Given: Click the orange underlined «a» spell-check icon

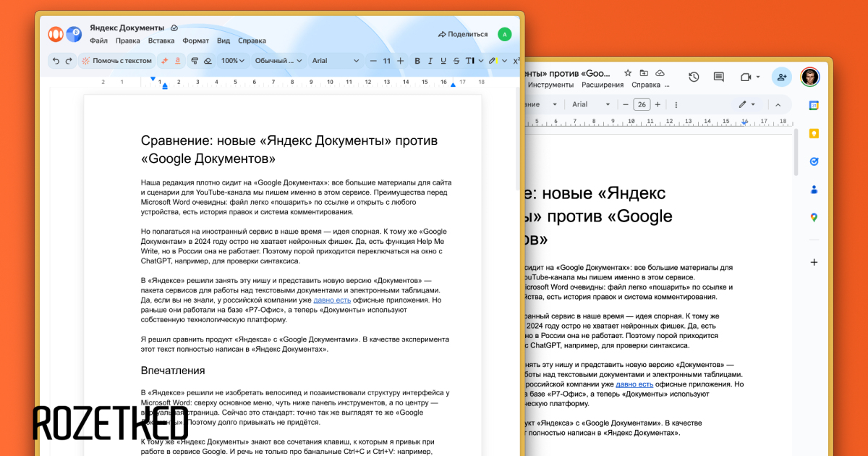Looking at the screenshot, I should (178, 61).
